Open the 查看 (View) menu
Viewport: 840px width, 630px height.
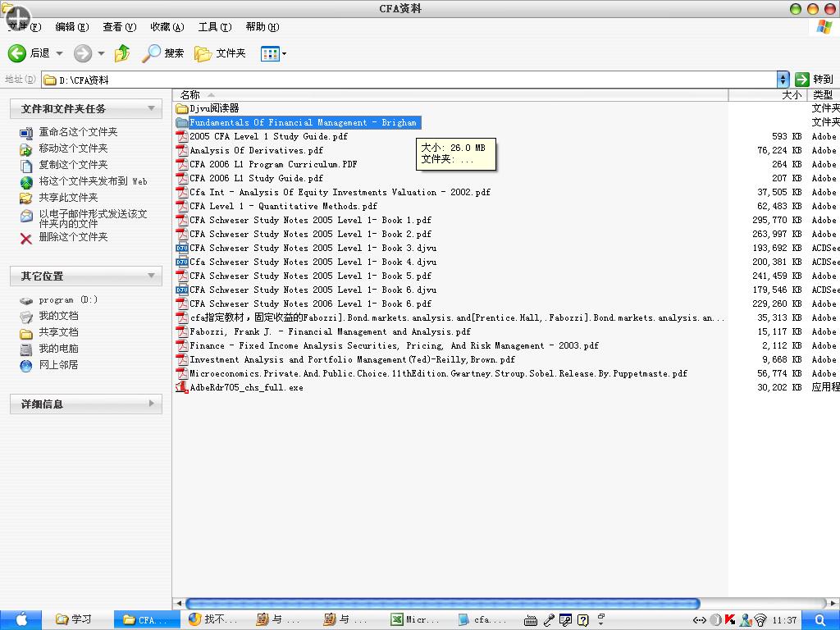(120, 27)
